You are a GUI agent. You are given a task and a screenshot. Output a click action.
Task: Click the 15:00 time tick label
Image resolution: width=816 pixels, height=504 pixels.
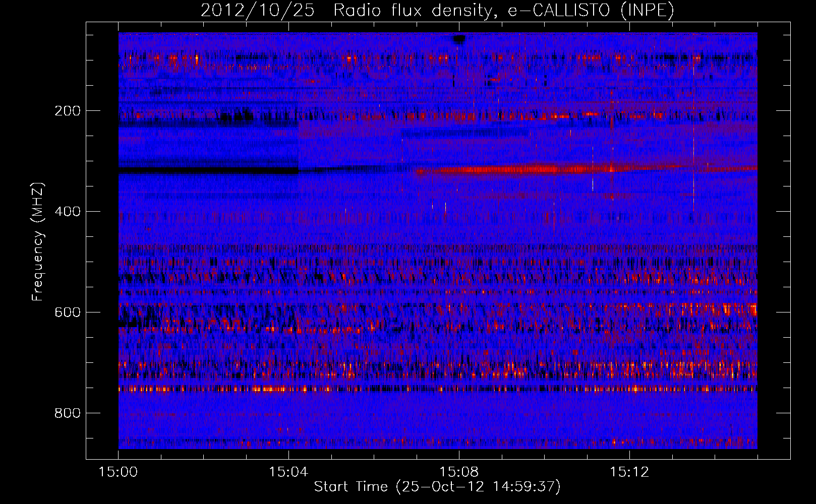tap(118, 472)
